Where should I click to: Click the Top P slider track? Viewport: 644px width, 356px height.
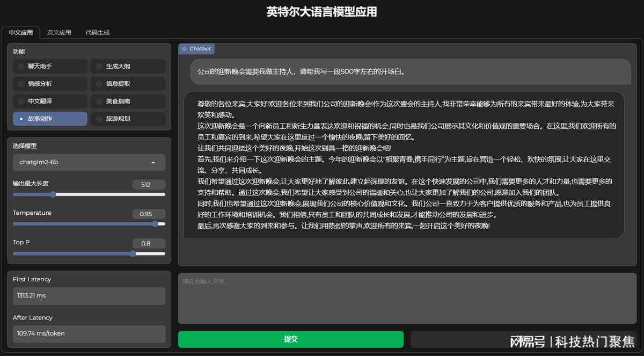click(89, 253)
